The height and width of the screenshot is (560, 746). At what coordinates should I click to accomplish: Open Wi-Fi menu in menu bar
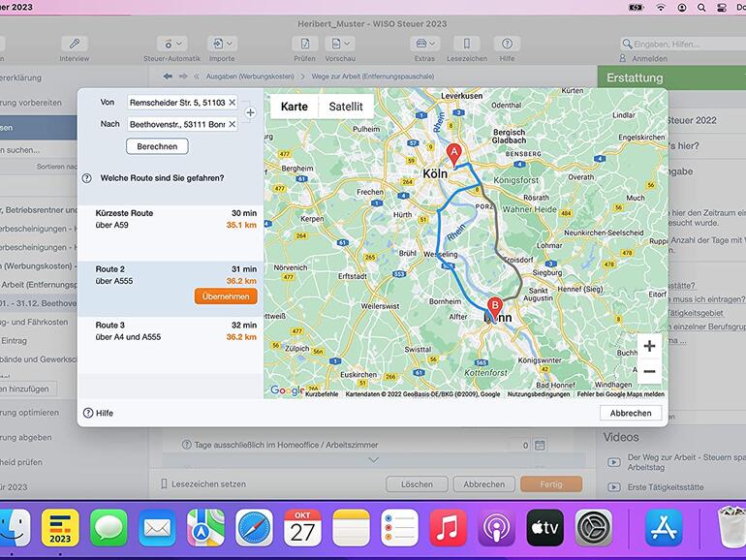coord(661,7)
